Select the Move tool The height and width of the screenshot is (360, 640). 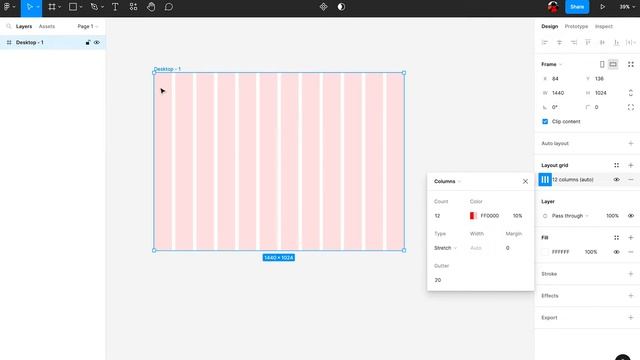tap(29, 7)
